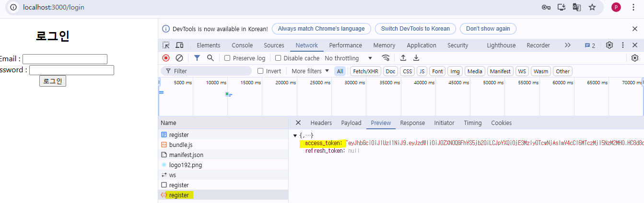
Task: Check the Invert filter checkbox
Action: click(260, 71)
